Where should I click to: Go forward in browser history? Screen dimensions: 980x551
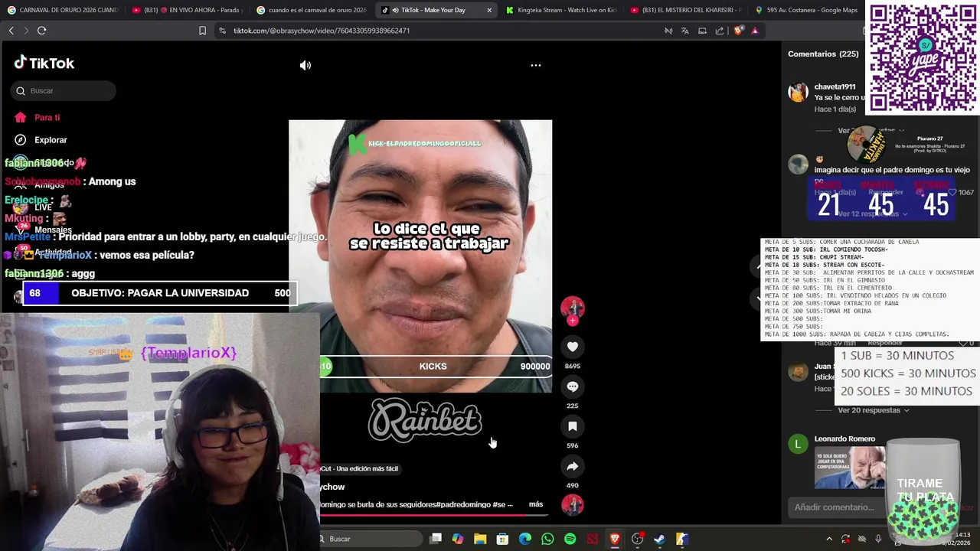tap(25, 31)
